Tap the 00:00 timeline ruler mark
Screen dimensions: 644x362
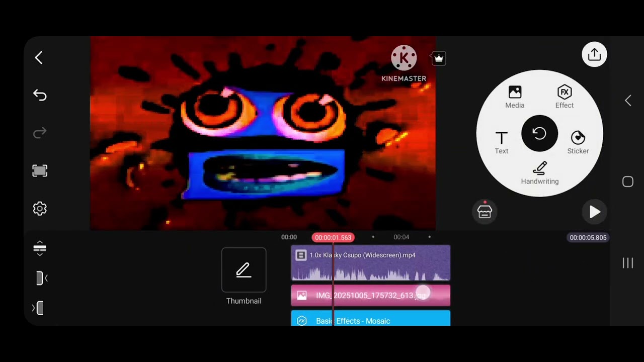289,237
